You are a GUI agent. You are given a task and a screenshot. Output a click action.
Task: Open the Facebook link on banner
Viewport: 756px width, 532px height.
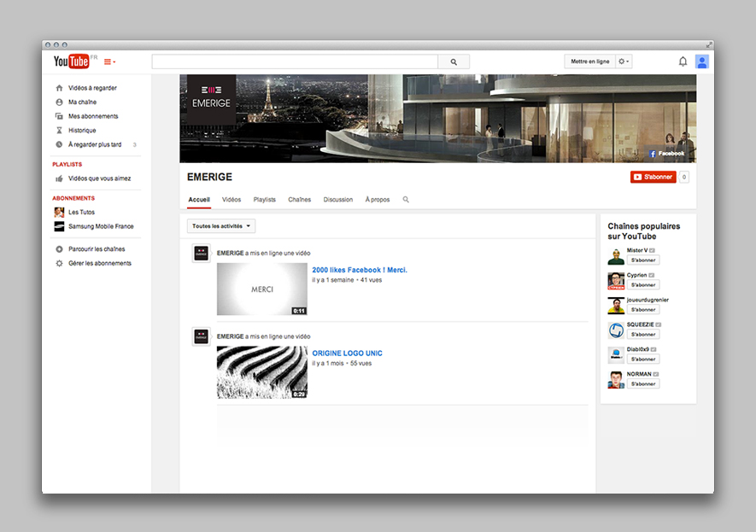pyautogui.click(x=667, y=154)
